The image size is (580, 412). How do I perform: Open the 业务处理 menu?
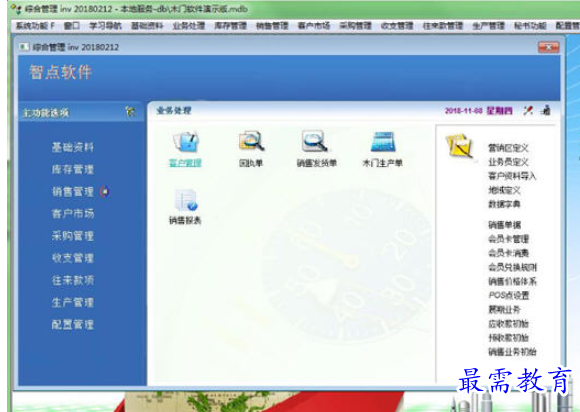click(189, 26)
